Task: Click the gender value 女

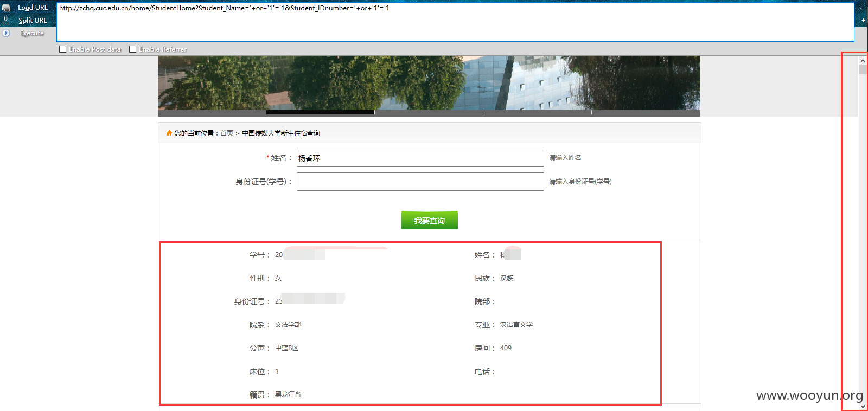Action: [278, 278]
